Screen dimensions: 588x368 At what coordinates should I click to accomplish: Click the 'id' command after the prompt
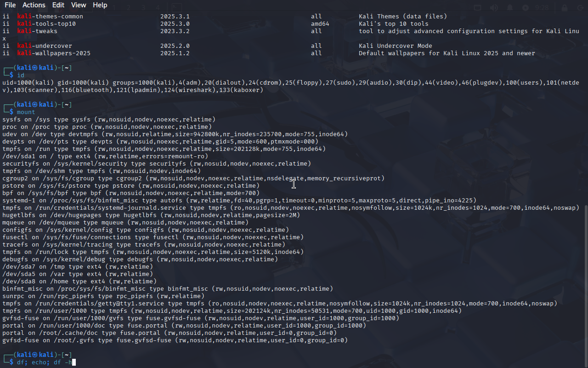click(x=21, y=75)
